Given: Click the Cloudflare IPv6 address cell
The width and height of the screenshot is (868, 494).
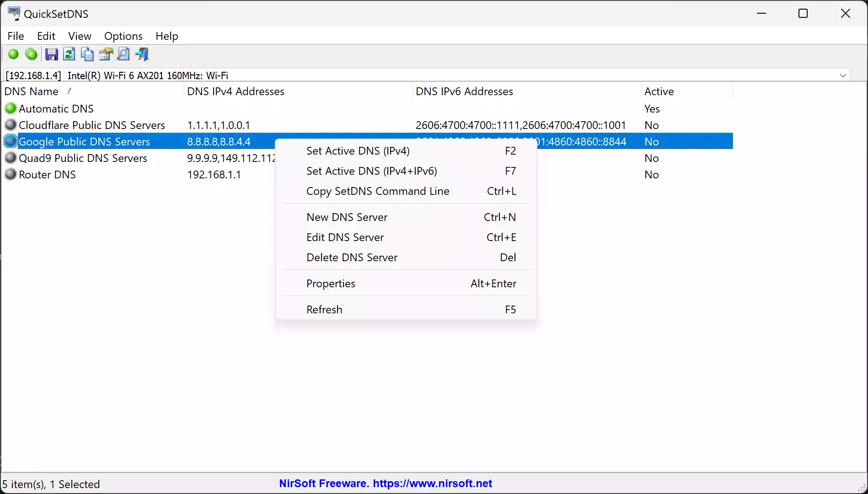Looking at the screenshot, I should (520, 125).
